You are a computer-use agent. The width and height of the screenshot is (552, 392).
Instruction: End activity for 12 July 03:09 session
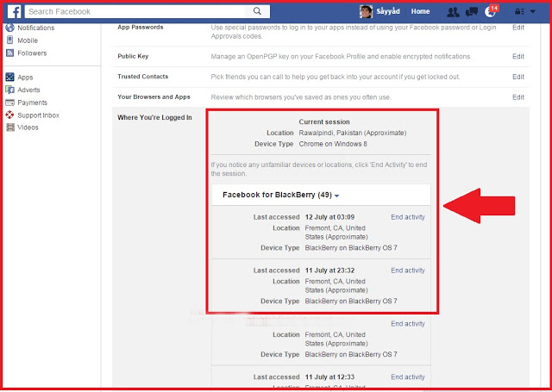tap(408, 217)
